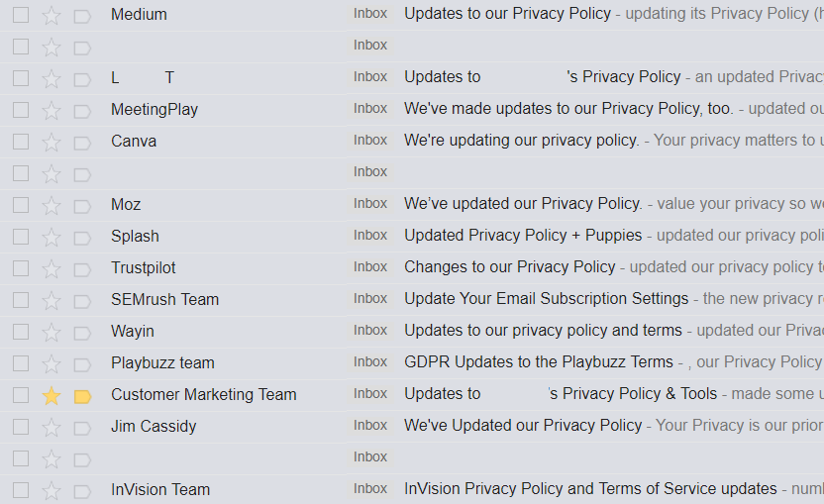Star the Trustpilot email

51,269
